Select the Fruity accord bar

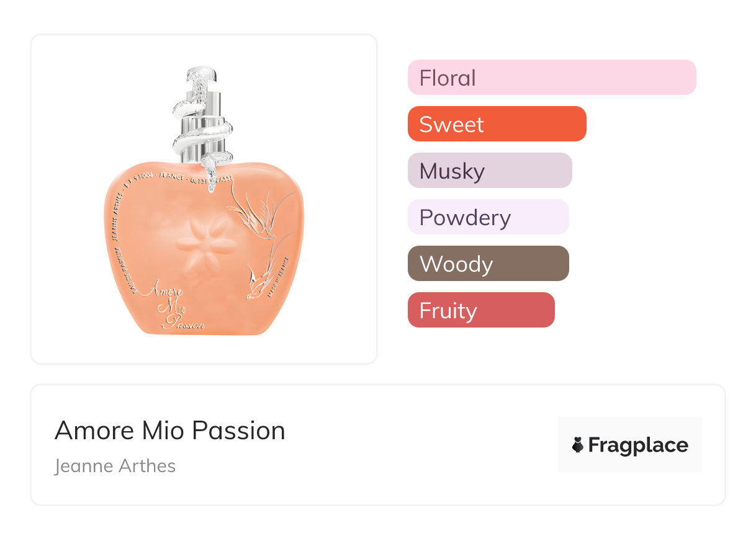click(x=480, y=310)
